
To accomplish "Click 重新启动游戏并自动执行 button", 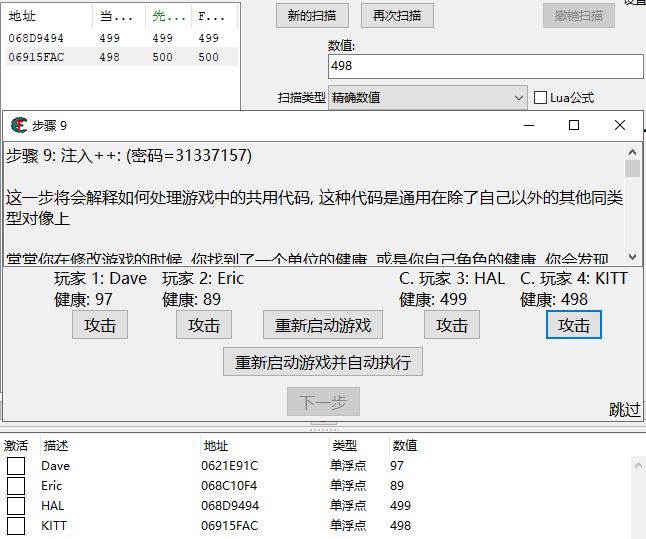I will (x=323, y=362).
